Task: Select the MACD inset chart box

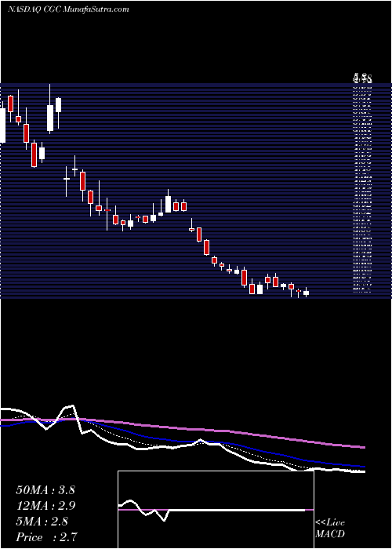Action: 216,510
